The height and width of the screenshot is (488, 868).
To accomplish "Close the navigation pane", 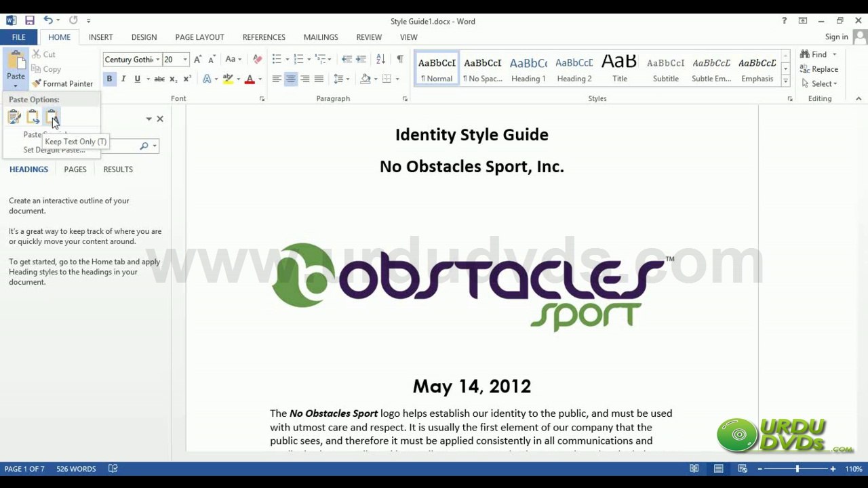I will pos(160,119).
